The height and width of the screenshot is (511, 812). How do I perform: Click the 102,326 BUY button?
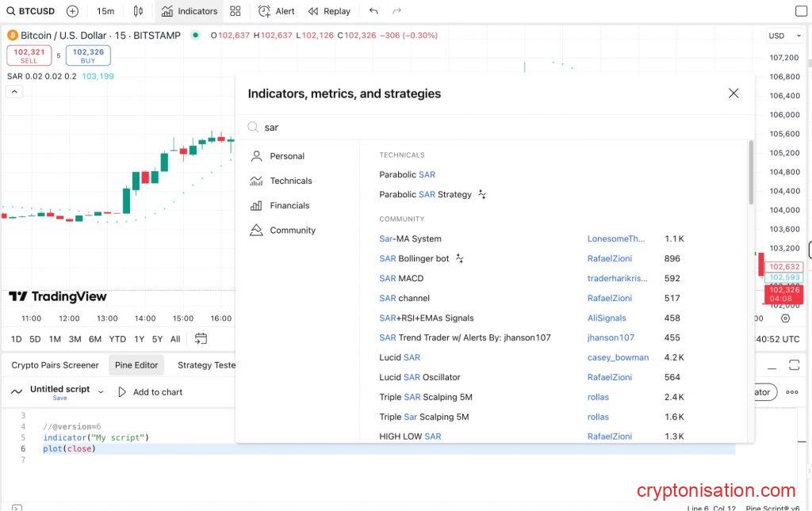tap(88, 55)
